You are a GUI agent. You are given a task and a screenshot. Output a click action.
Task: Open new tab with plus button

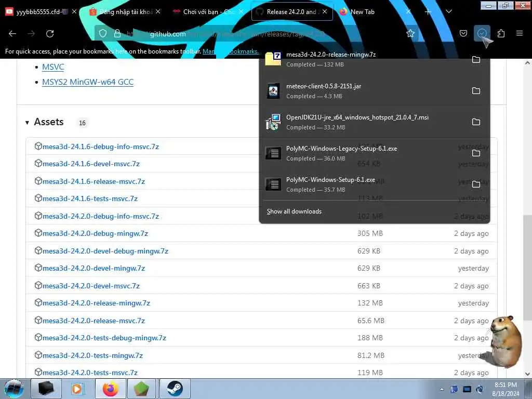point(428,12)
